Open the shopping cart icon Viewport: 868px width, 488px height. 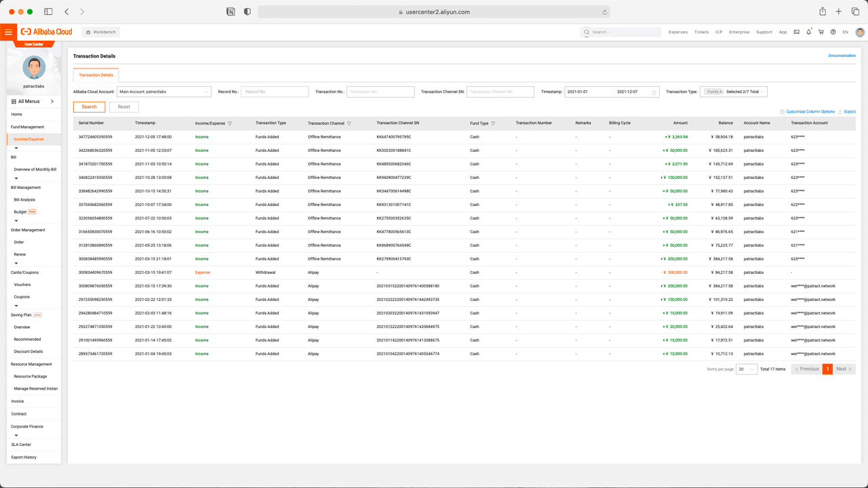coord(821,32)
